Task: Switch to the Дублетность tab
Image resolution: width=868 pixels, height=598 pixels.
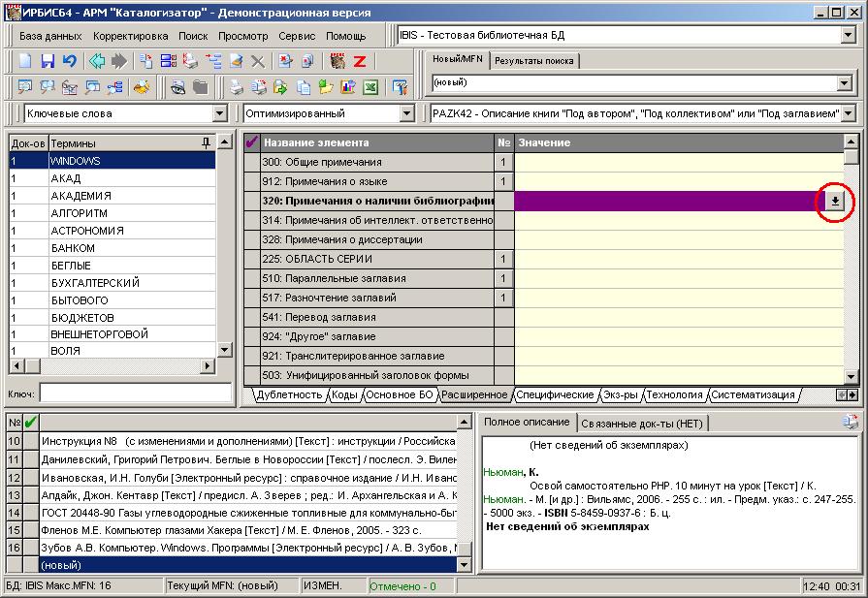Action: pyautogui.click(x=290, y=394)
